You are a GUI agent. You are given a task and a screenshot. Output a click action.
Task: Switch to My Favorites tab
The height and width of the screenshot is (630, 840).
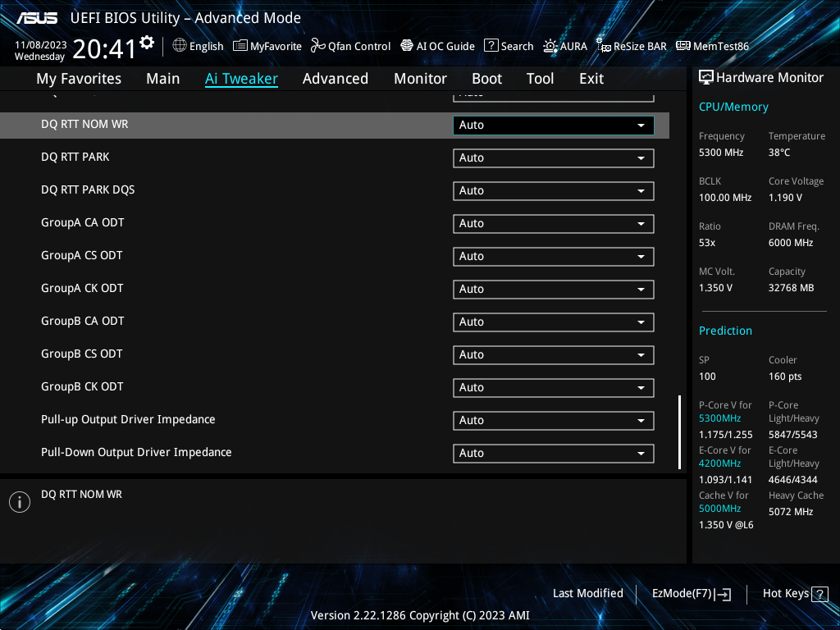coord(79,79)
